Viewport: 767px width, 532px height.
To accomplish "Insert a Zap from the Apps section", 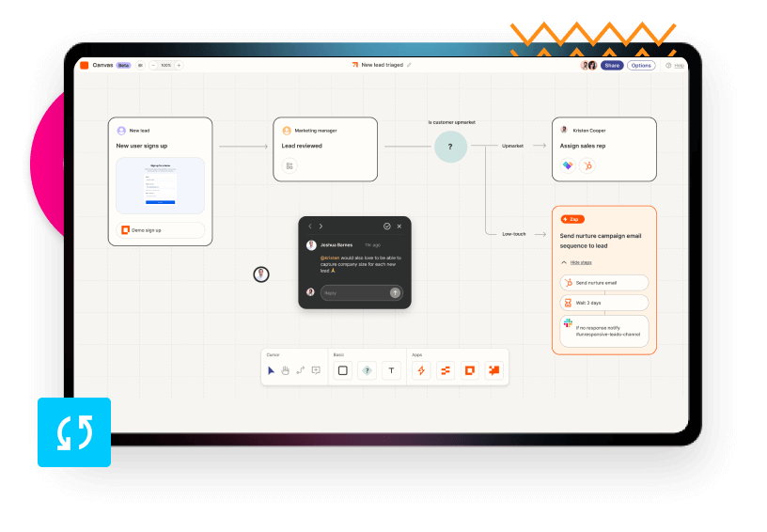I will coord(421,370).
